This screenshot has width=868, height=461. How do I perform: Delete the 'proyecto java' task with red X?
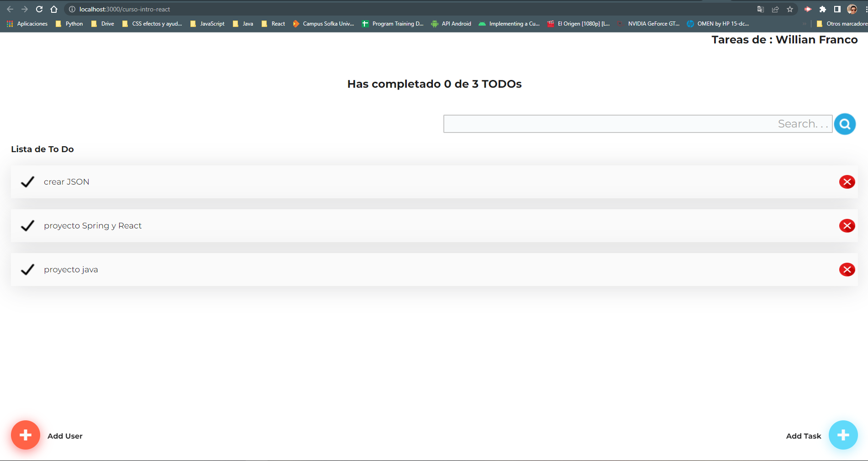coord(847,269)
